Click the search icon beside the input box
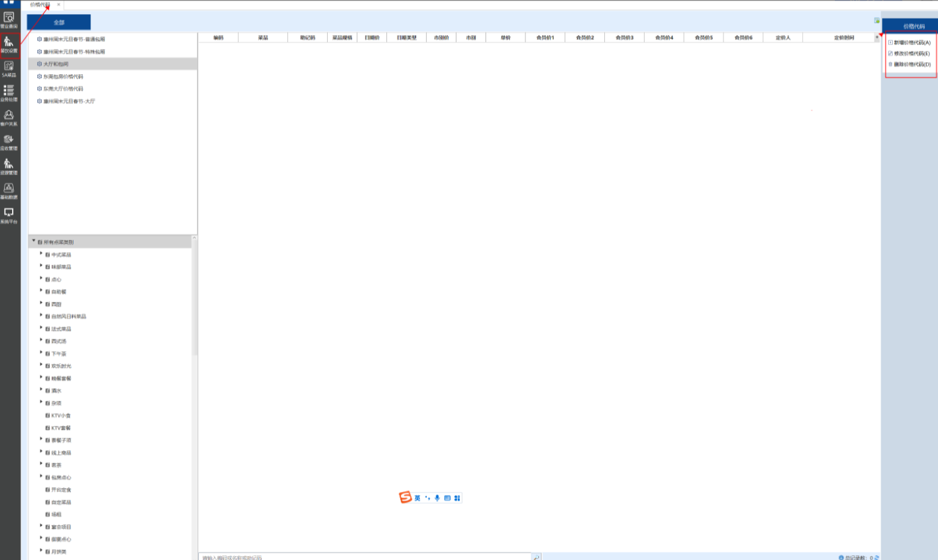Image resolution: width=938 pixels, height=560 pixels. click(x=536, y=557)
